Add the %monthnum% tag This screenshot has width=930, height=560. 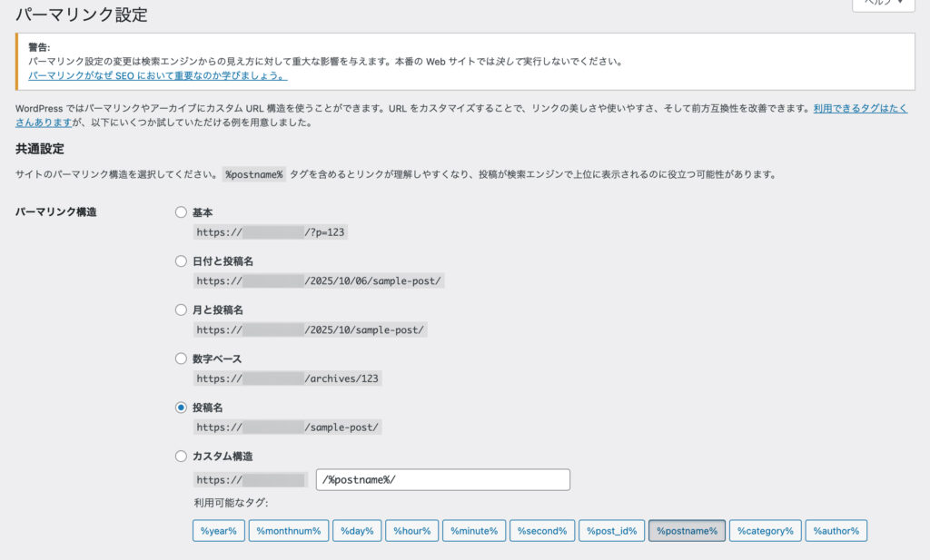pos(288,531)
